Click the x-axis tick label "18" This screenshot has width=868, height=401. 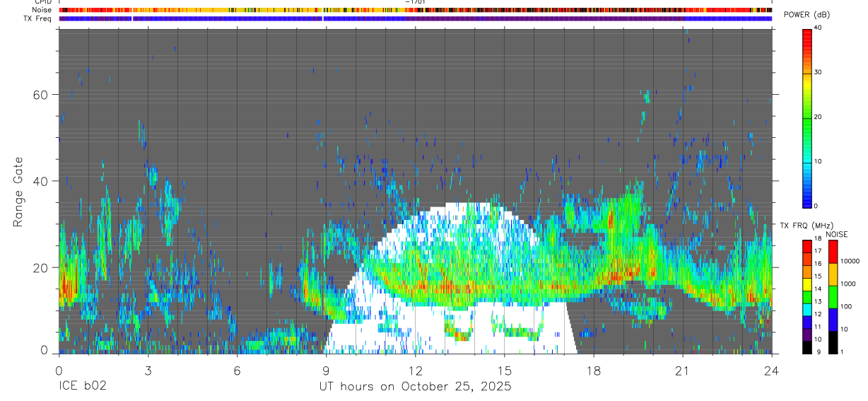coord(593,371)
